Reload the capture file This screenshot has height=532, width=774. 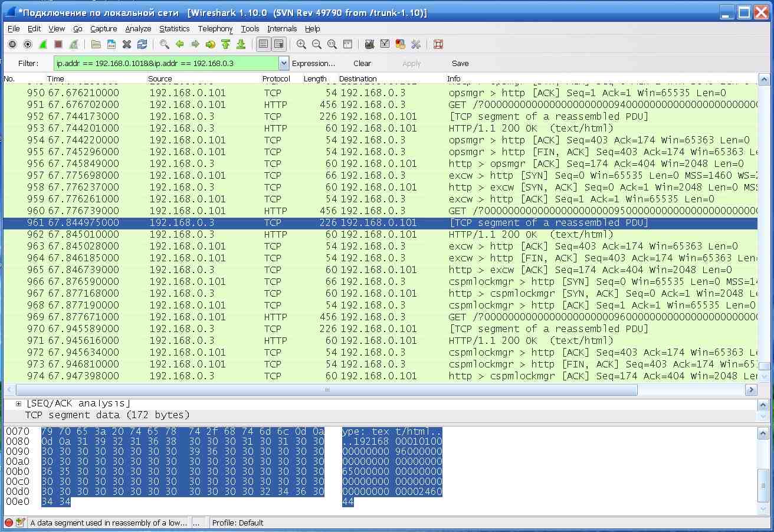142,44
